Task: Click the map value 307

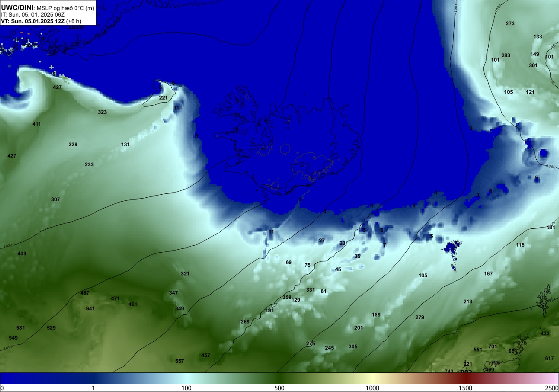Action: click(55, 199)
